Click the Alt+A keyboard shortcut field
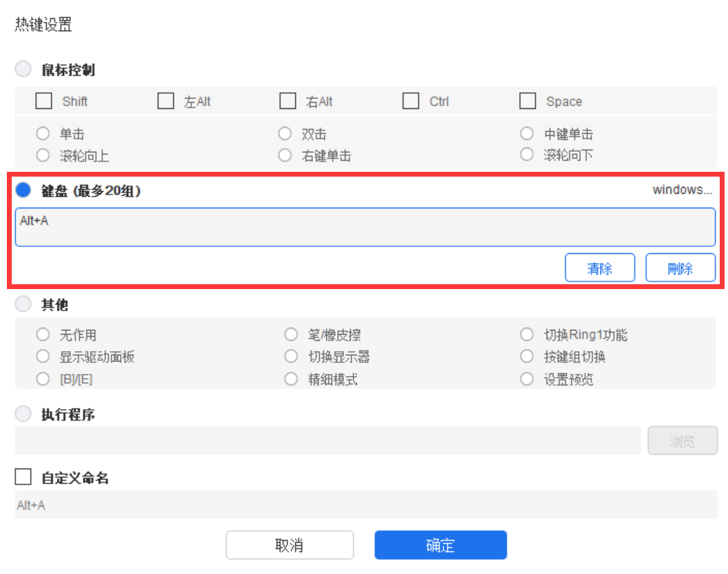Viewport: 728px width, 574px height. 365,227
